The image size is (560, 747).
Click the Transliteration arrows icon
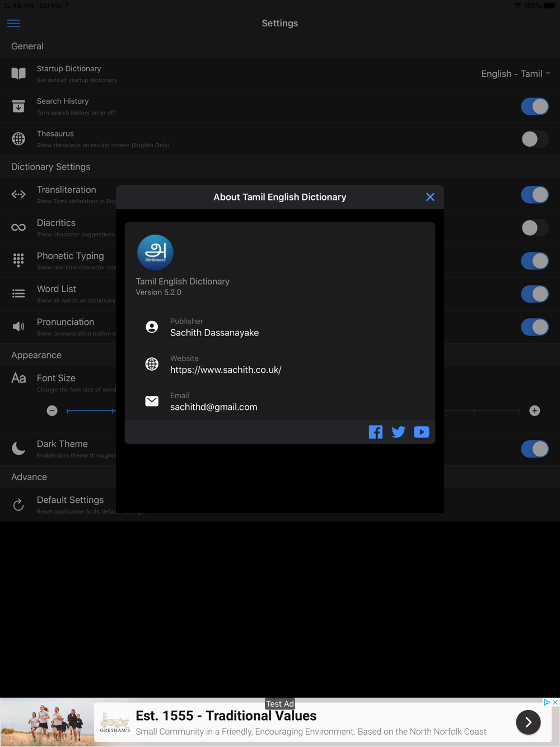[18, 194]
